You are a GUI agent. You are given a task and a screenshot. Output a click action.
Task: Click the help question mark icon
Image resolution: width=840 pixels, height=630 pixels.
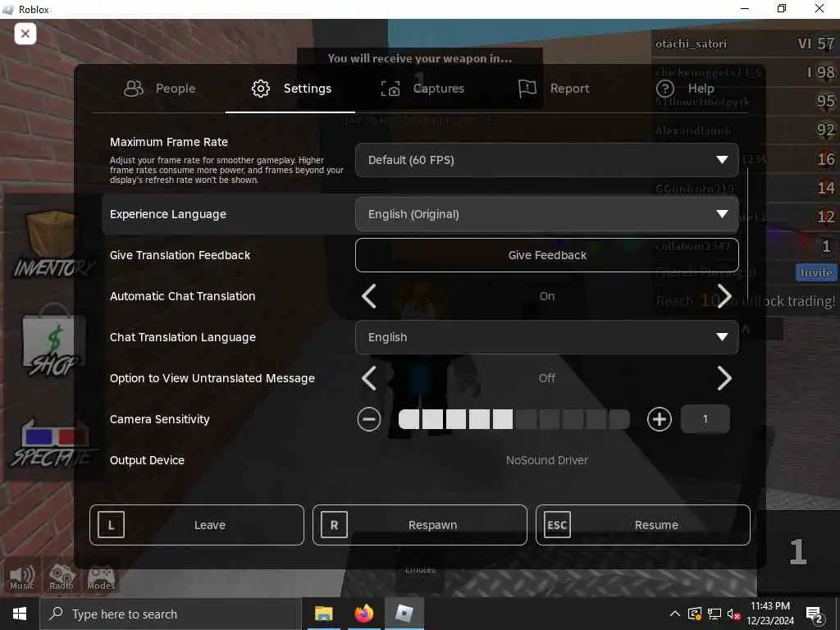tap(664, 89)
